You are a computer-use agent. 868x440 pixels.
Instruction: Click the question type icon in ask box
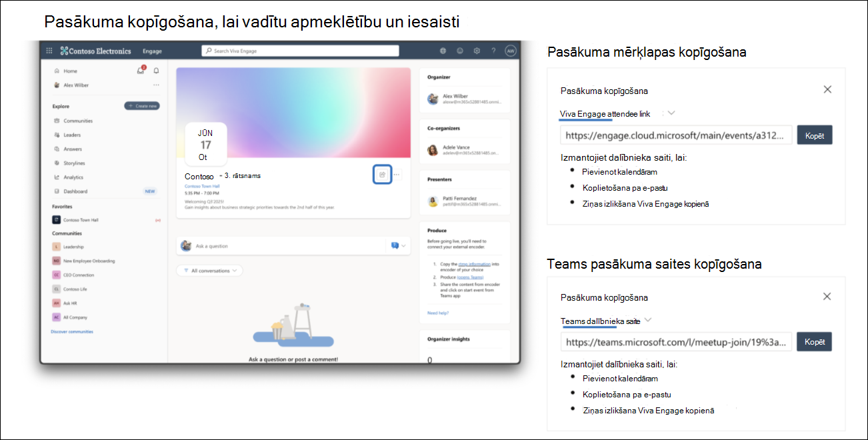pos(395,246)
